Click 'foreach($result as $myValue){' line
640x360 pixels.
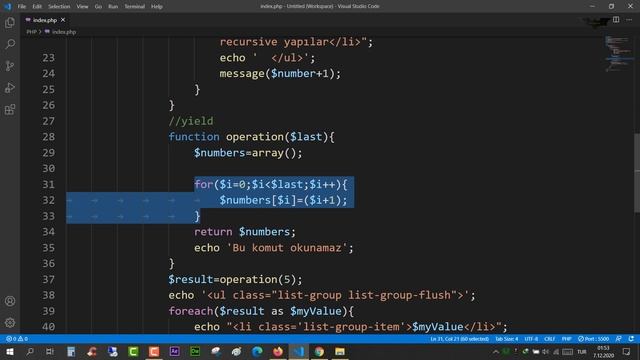(x=261, y=311)
